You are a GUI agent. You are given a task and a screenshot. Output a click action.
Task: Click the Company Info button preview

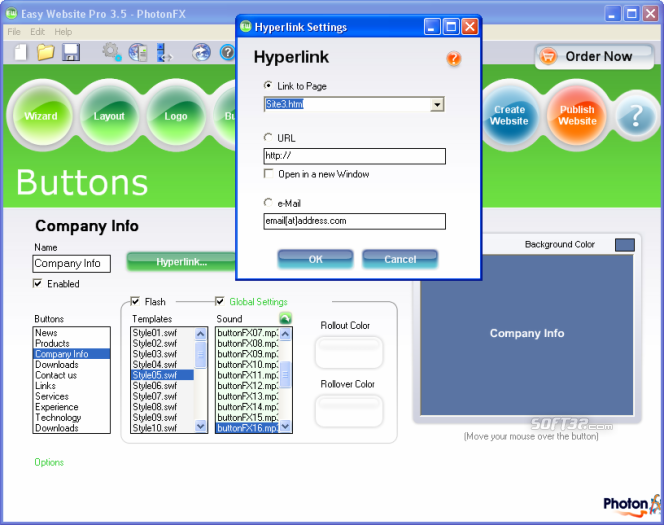[526, 334]
